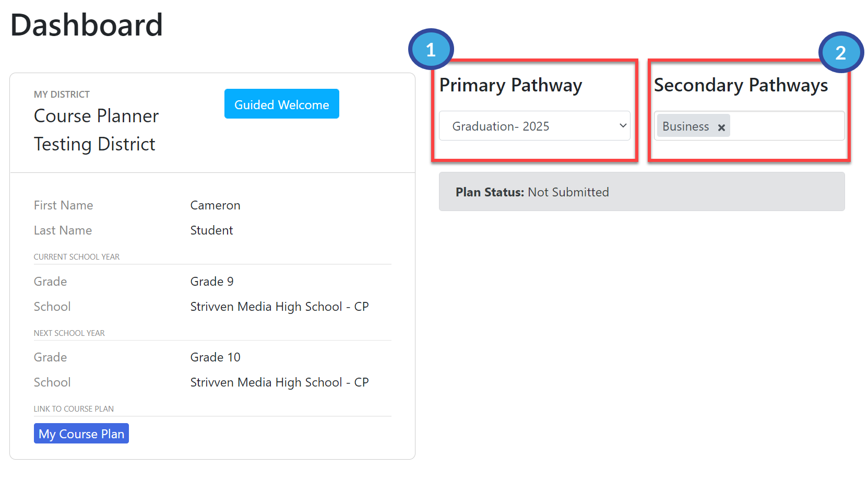Click the CURRENT SCHOOL YEAR label
This screenshot has height=479, width=868.
77,256
